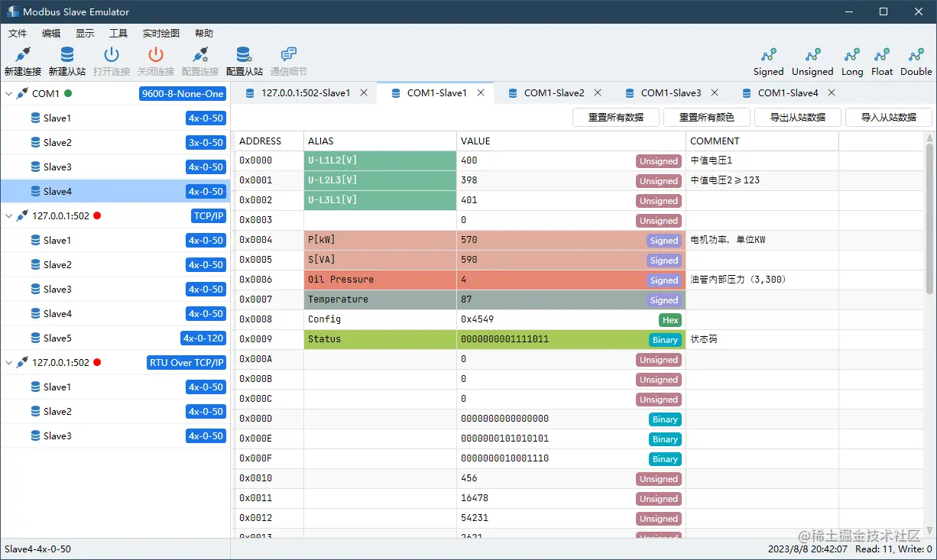Screen dimensions: 937x560
Task: Click the 打开连接 power icon
Action: (112, 55)
